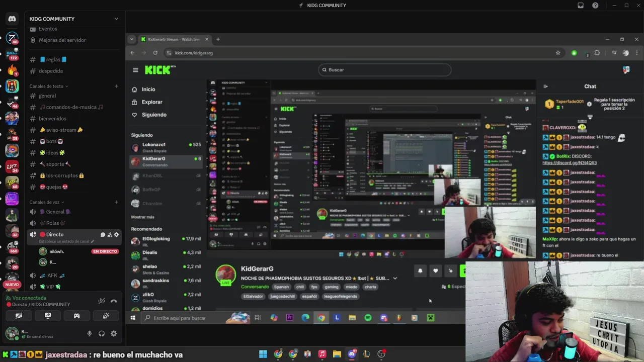Toggle notifications bell for KidGerarG
The image size is (644, 362).
(420, 271)
